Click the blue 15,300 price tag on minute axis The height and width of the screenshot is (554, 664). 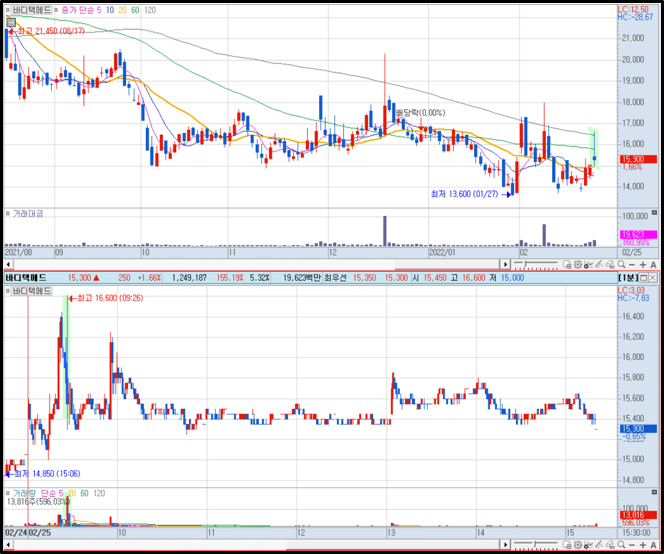(638, 429)
